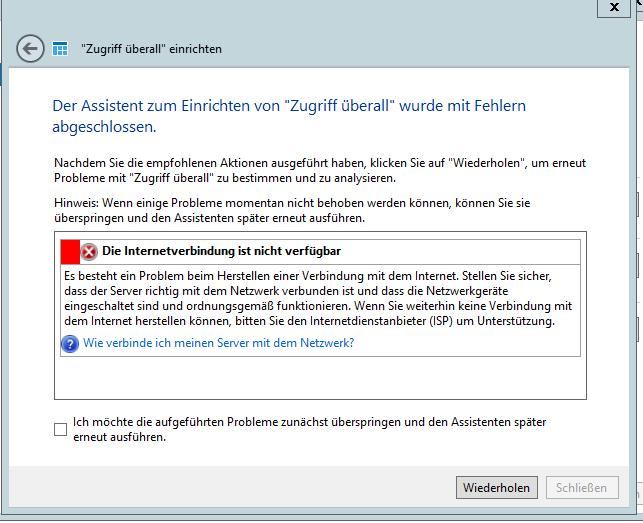Click the dashboard grid icon beside the title
Viewport: 643px width, 523px height.
[60, 49]
